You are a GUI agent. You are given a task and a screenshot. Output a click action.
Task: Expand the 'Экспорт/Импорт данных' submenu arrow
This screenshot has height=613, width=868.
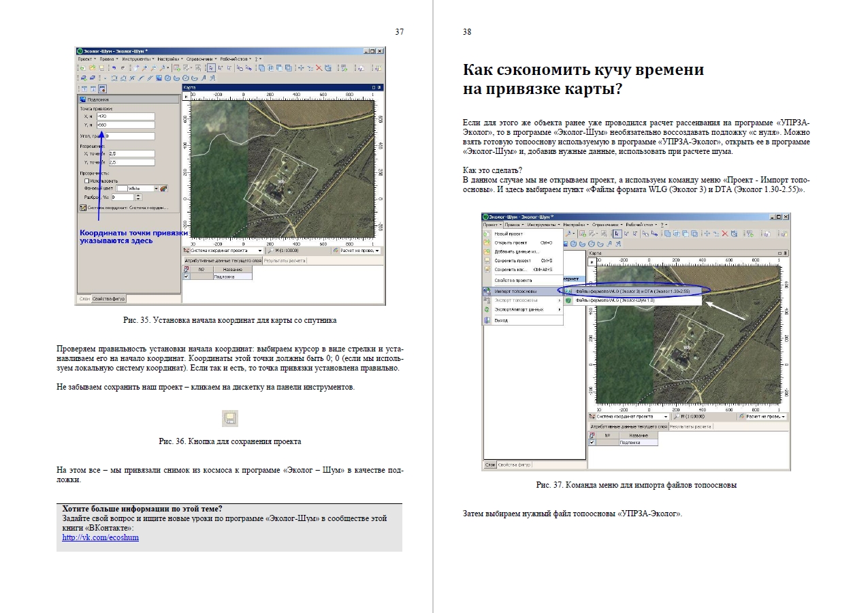(560, 309)
